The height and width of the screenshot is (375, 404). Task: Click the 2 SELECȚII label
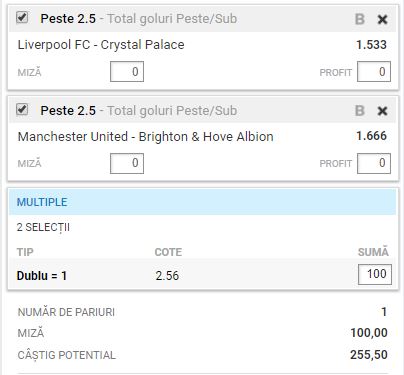point(43,228)
